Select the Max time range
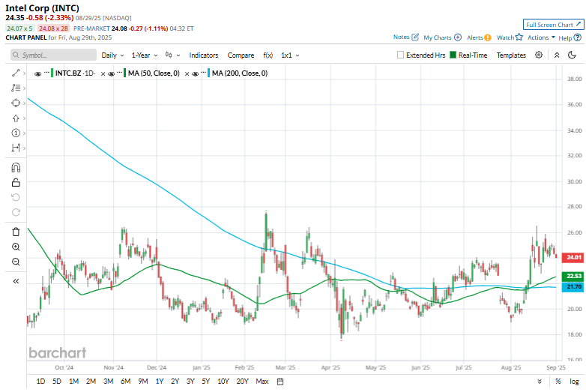The image size is (586, 392). [x=262, y=382]
